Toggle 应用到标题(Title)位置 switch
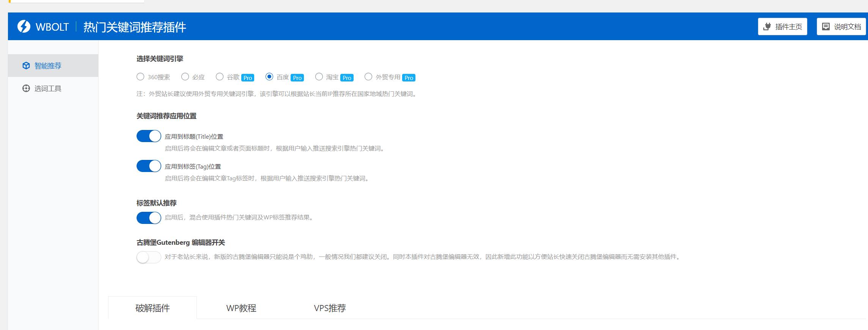The height and width of the screenshot is (330, 868). pos(149,136)
